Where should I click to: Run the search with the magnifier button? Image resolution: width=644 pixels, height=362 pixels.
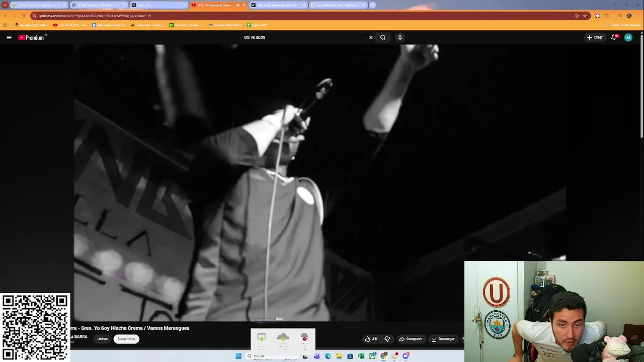coord(383,37)
